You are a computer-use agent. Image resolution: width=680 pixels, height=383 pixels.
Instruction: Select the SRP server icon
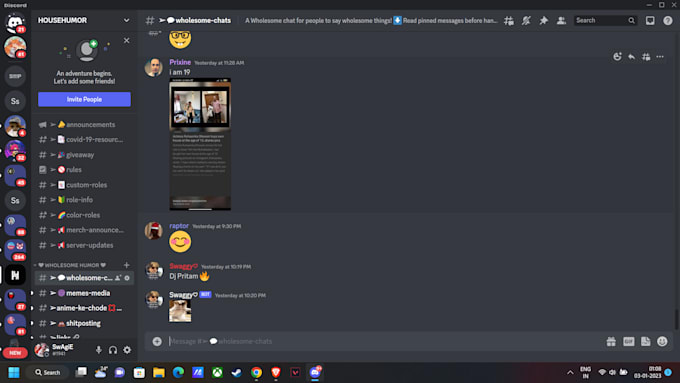click(15, 76)
